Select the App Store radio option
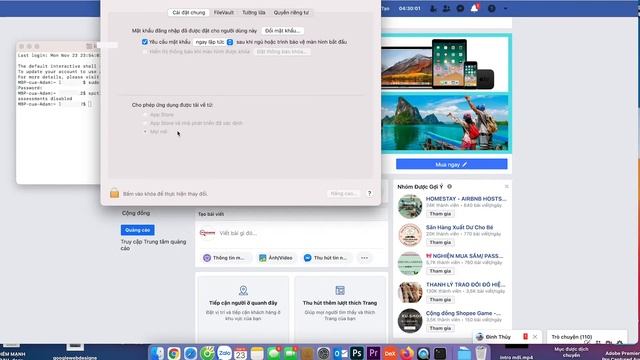The height and width of the screenshot is (360, 640). coord(145,115)
